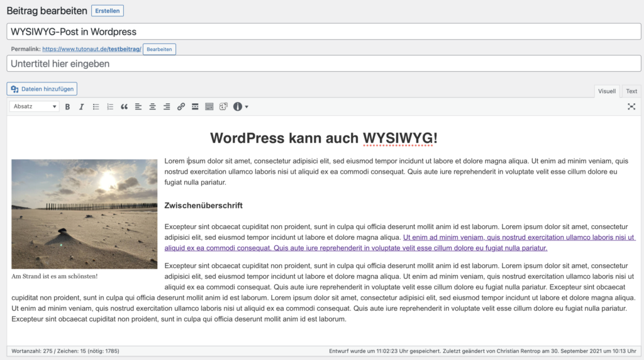Click the Zwischenüberschrift subheading

[x=203, y=205]
